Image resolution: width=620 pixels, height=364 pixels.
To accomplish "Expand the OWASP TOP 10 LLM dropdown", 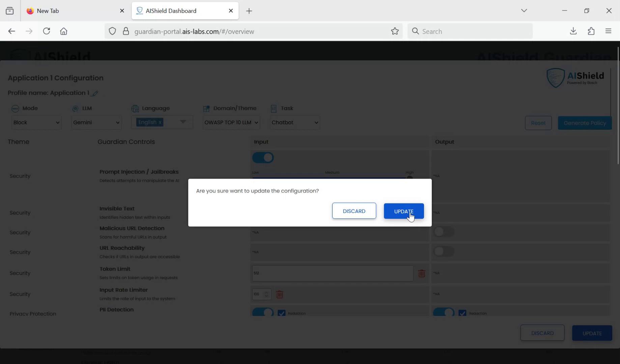I will (231, 122).
